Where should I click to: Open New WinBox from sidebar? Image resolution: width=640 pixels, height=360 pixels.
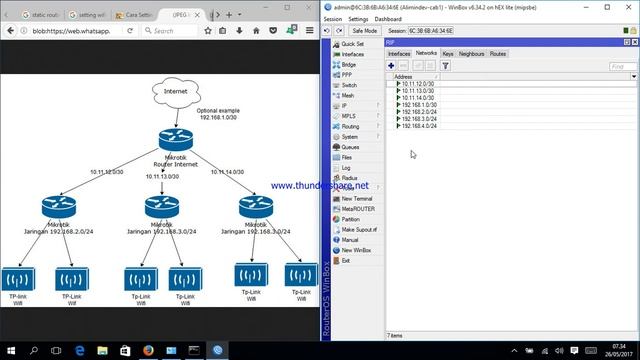[356, 250]
